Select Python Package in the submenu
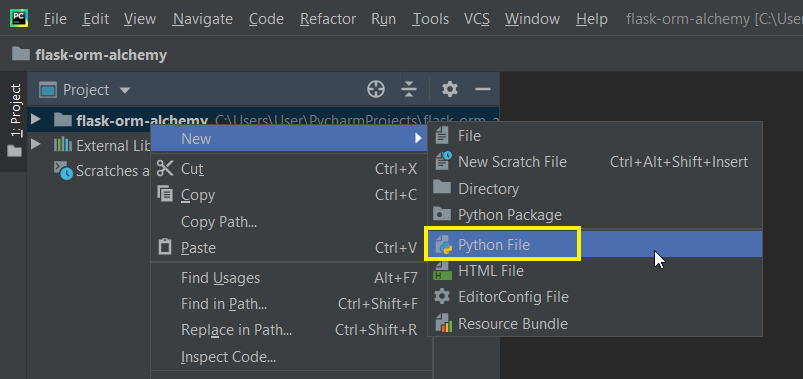 (595, 215)
